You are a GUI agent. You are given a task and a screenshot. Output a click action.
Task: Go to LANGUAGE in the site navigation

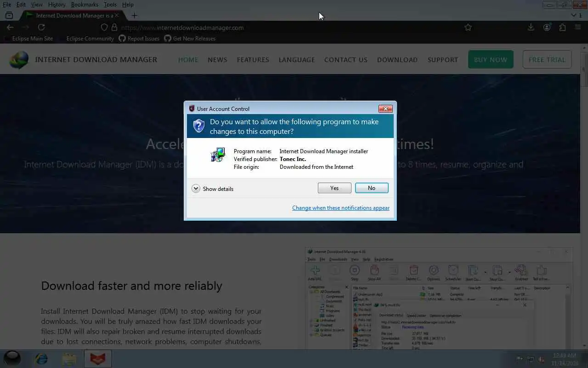[297, 60]
